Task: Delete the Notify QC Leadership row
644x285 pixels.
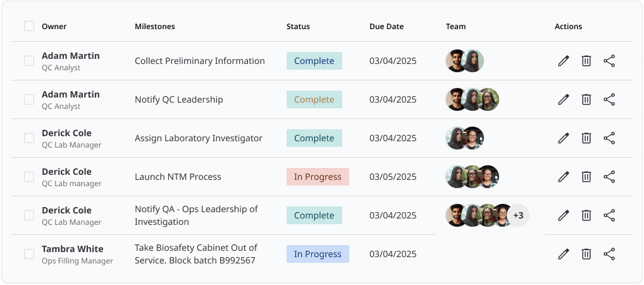Action: [x=586, y=99]
